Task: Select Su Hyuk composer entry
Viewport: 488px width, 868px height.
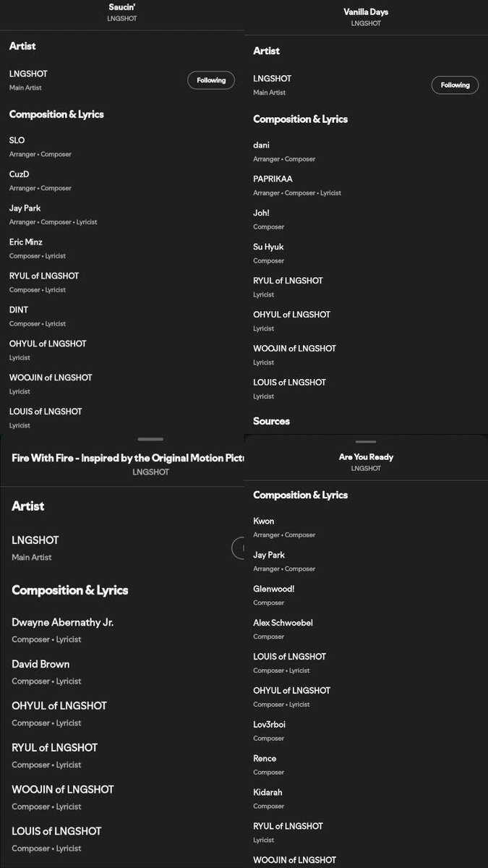Action: click(366, 253)
